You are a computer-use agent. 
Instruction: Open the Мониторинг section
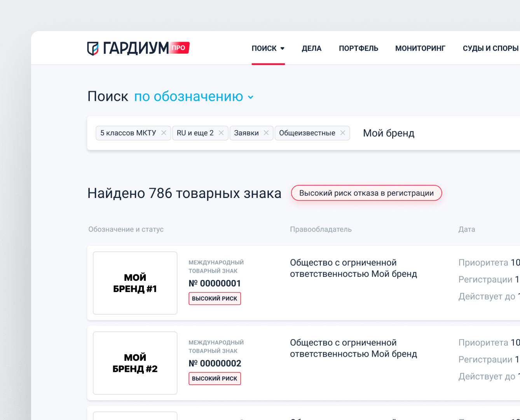click(x=420, y=49)
